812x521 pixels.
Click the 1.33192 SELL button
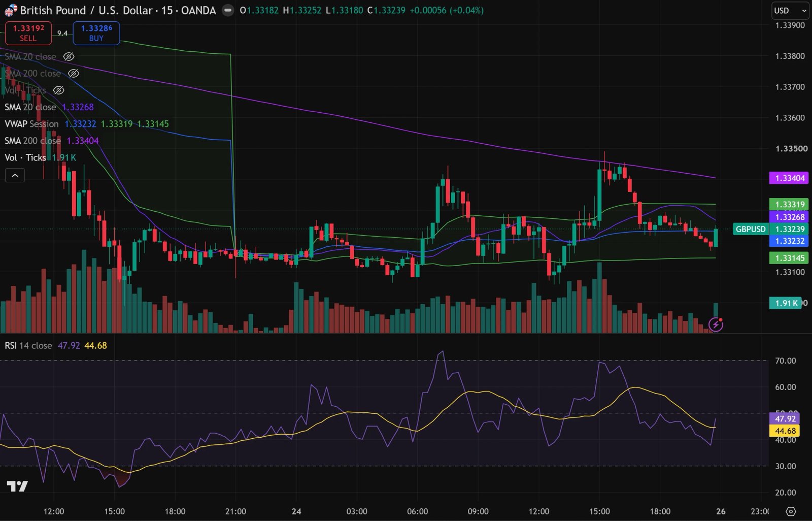(28, 33)
